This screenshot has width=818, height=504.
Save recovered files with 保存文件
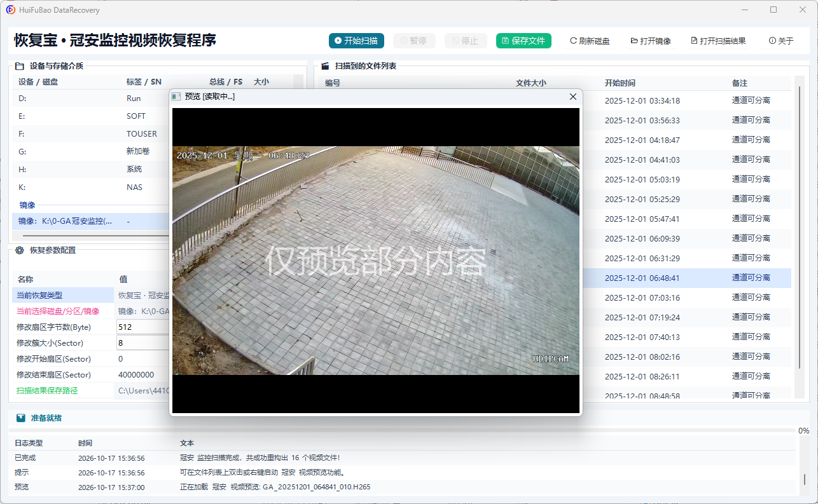(x=523, y=41)
